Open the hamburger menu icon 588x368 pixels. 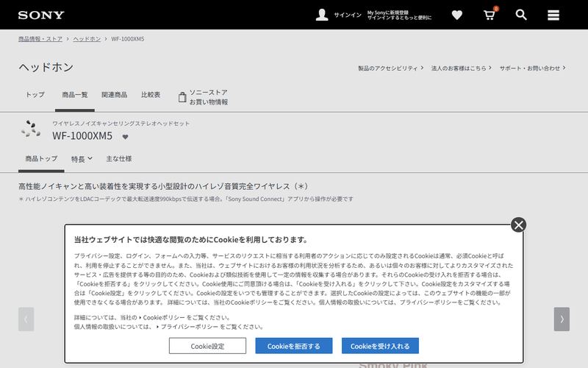click(553, 15)
